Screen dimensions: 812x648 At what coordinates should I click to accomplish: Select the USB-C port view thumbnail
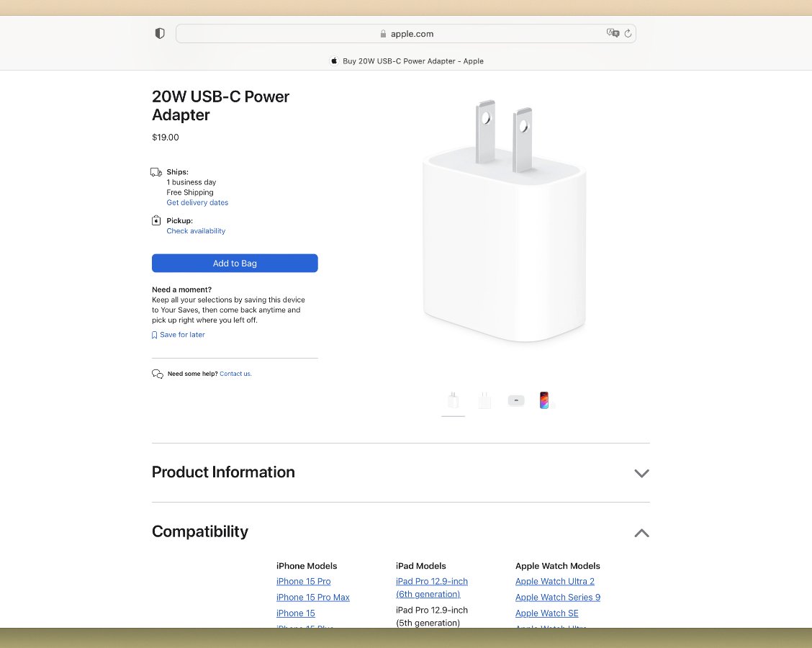(x=516, y=400)
